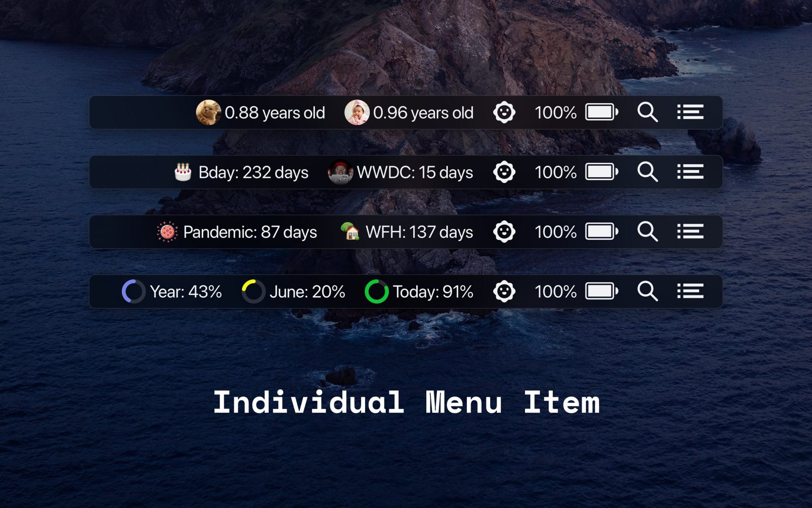This screenshot has width=812, height=508.
Task: Toggle the Year progress circle indicator
Action: pos(132,291)
